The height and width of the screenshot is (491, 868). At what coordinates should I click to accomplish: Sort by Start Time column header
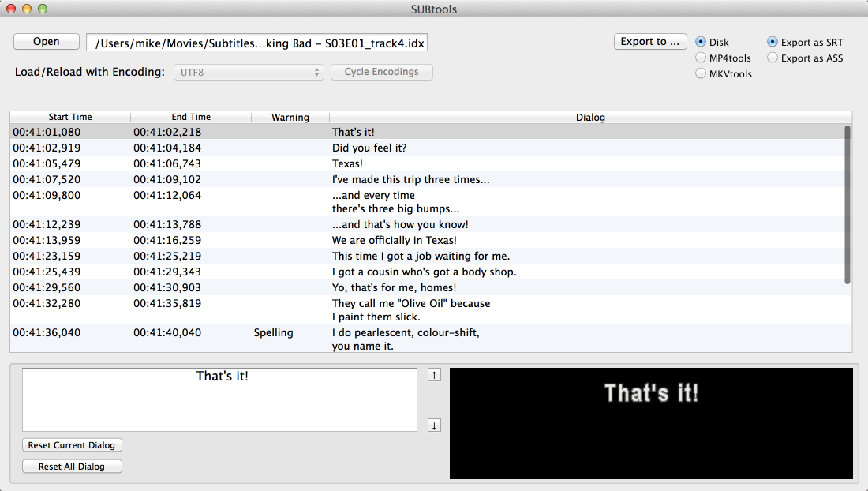(70, 117)
